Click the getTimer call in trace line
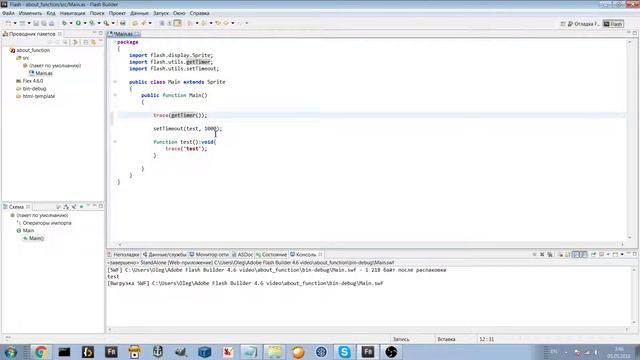This screenshot has height=360, width=640. tap(183, 116)
